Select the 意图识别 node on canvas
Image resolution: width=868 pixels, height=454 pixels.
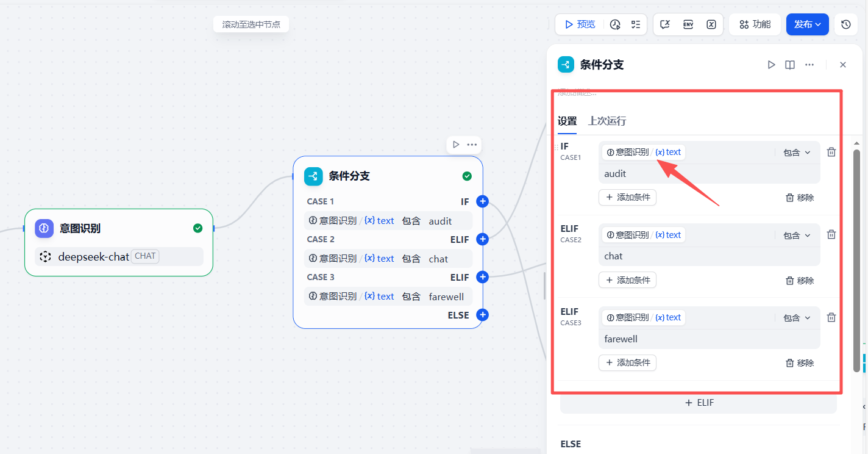[x=119, y=242]
